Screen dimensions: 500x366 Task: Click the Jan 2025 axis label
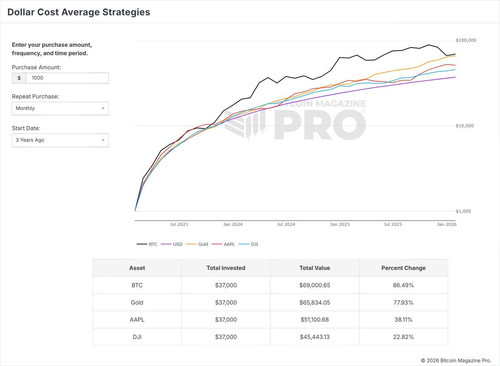(340, 224)
